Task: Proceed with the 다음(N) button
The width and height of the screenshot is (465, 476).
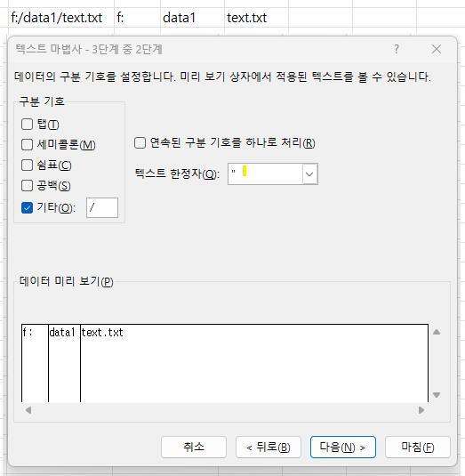Action: click(343, 447)
